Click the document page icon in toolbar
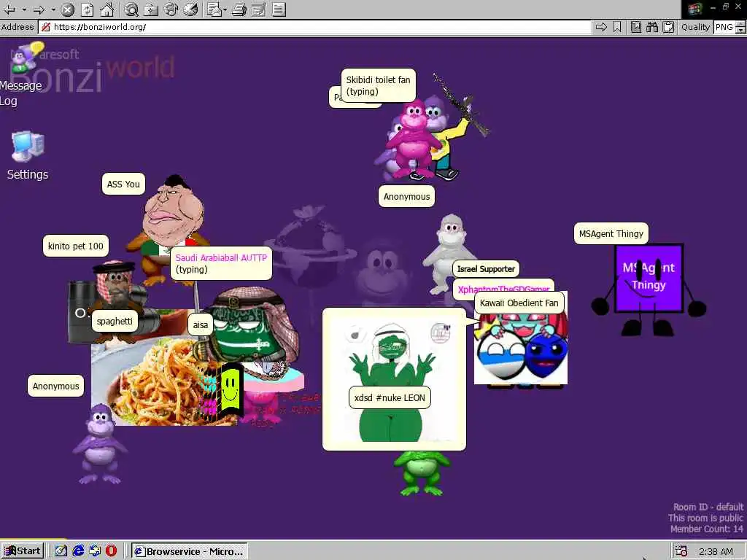This screenshot has width=747, height=560. tap(279, 9)
